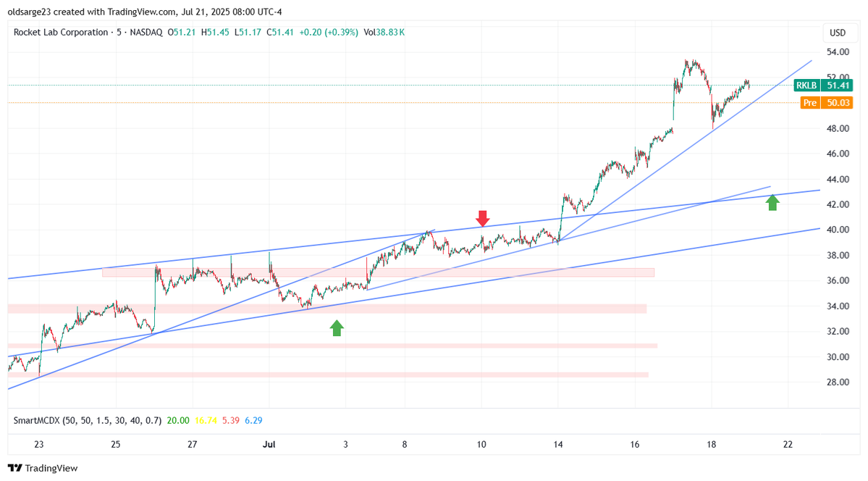Click the 8 date label on time axis
Viewport: 868px width, 481px height.
(405, 445)
